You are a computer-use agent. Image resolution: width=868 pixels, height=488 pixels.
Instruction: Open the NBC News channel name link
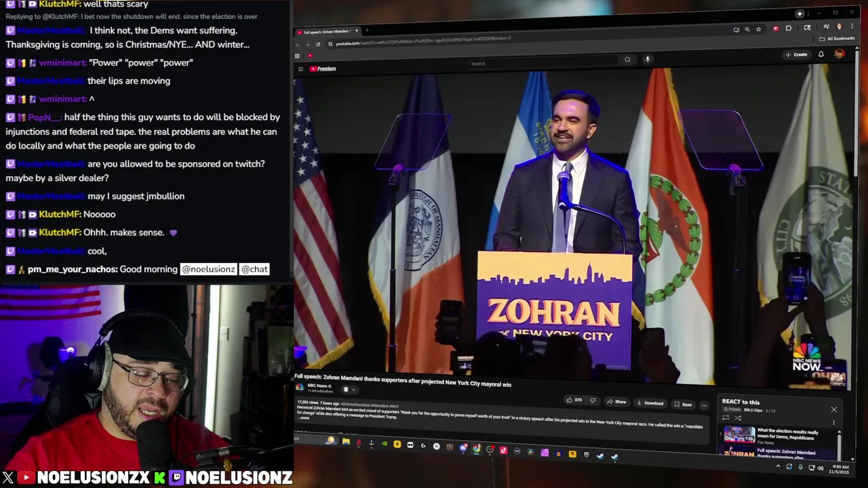coord(318,386)
